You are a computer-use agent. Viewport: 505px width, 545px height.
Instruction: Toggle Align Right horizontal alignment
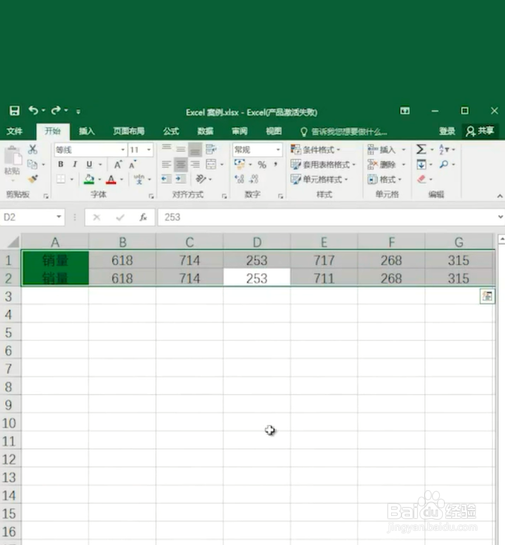tap(195, 164)
